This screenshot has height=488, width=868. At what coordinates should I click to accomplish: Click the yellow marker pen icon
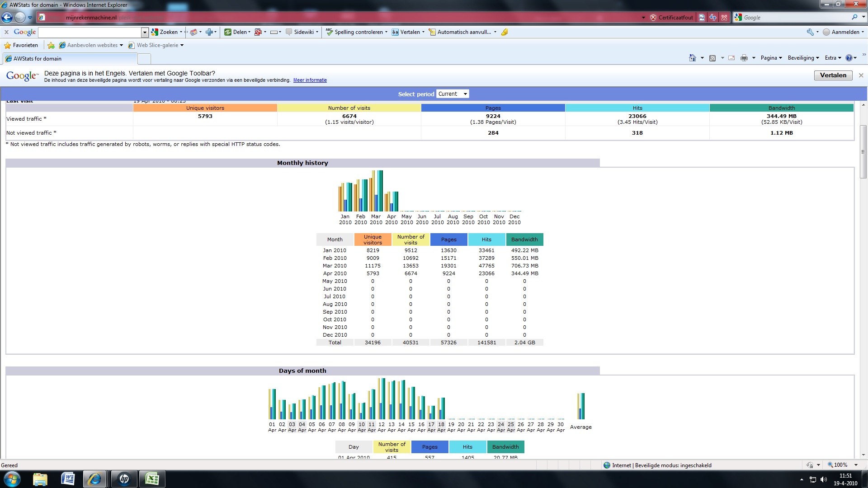505,32
